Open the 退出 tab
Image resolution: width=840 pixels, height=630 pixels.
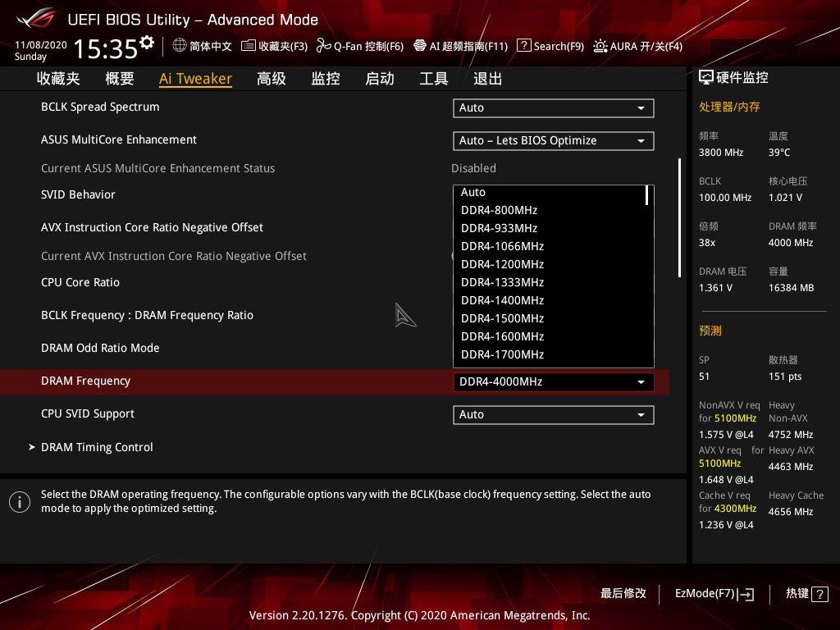(x=488, y=79)
